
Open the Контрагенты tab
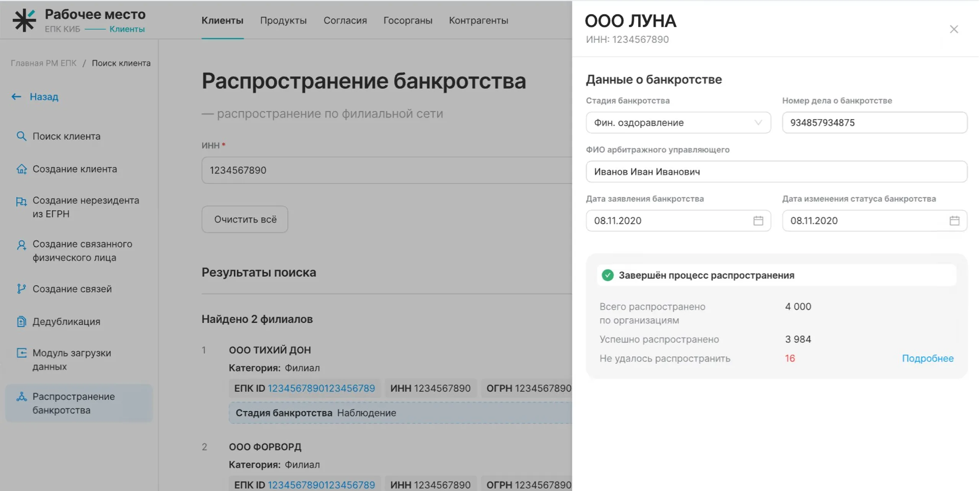pyautogui.click(x=479, y=20)
